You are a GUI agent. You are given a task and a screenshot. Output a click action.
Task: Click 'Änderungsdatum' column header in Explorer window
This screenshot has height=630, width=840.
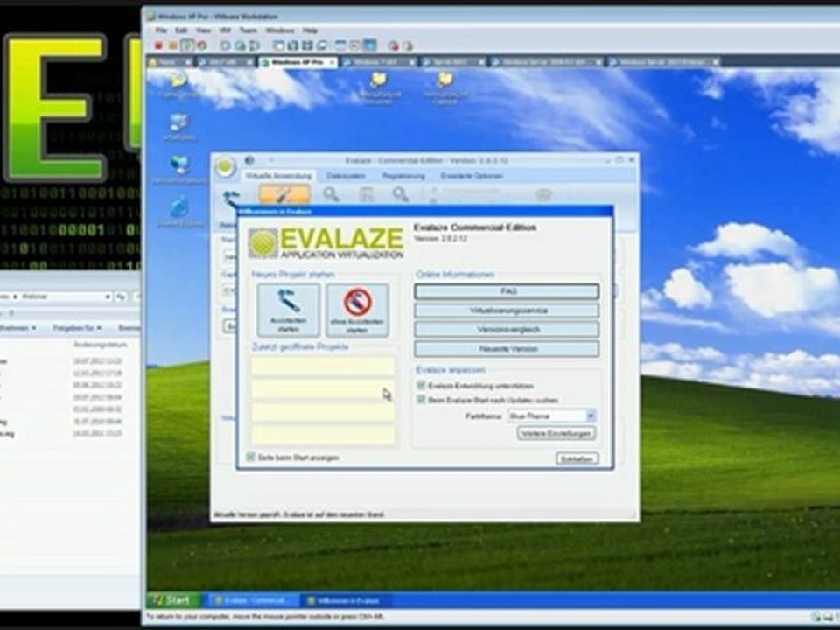[x=100, y=345]
